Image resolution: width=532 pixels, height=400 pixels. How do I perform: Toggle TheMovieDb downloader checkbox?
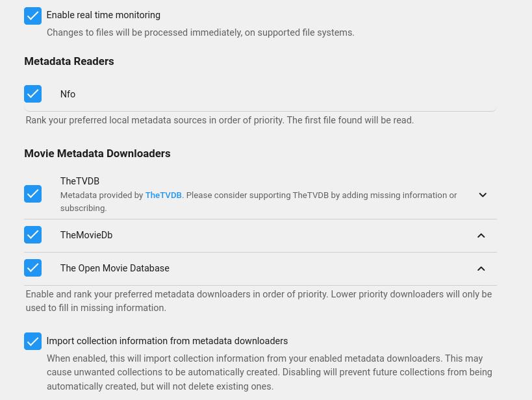[x=32, y=235]
